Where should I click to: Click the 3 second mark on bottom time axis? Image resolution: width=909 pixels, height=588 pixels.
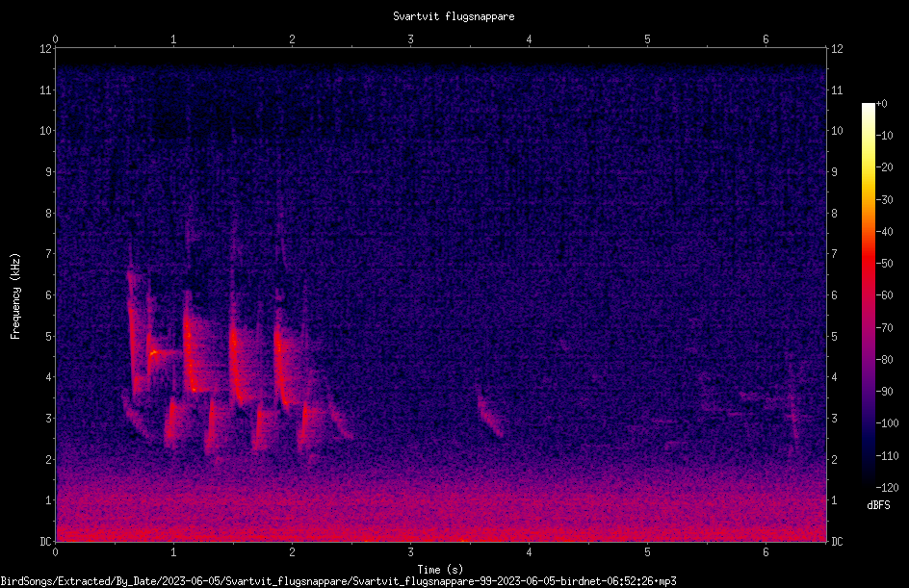tap(410, 552)
